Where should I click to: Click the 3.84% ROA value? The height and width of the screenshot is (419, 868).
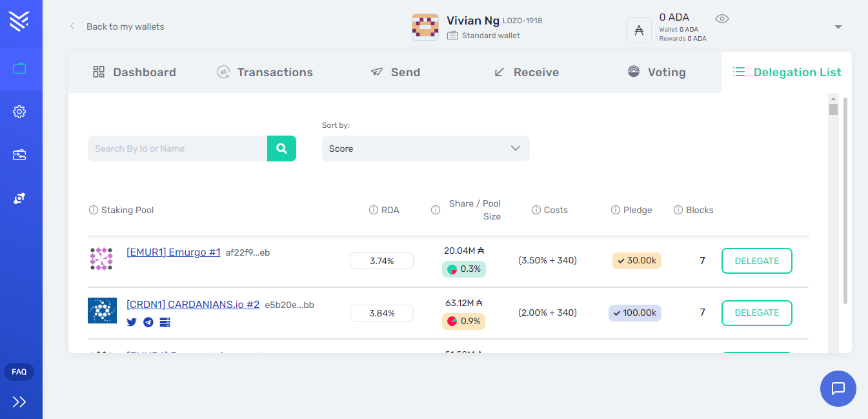click(x=381, y=312)
